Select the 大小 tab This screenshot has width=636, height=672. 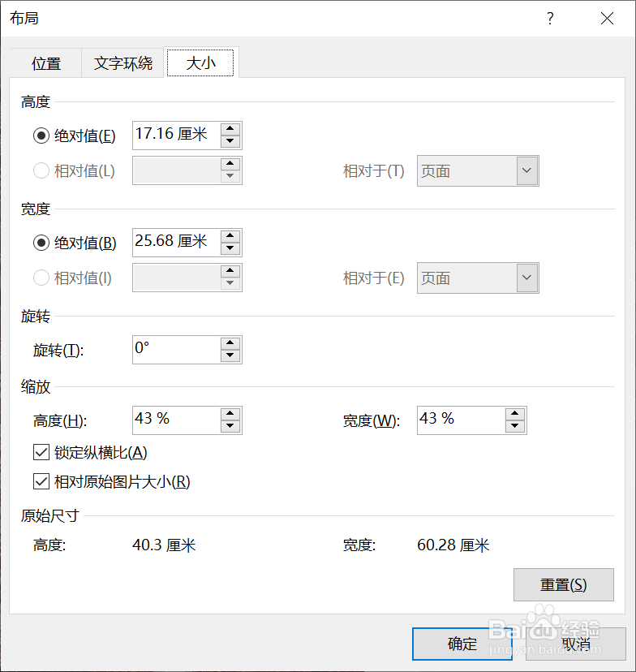pyautogui.click(x=200, y=62)
